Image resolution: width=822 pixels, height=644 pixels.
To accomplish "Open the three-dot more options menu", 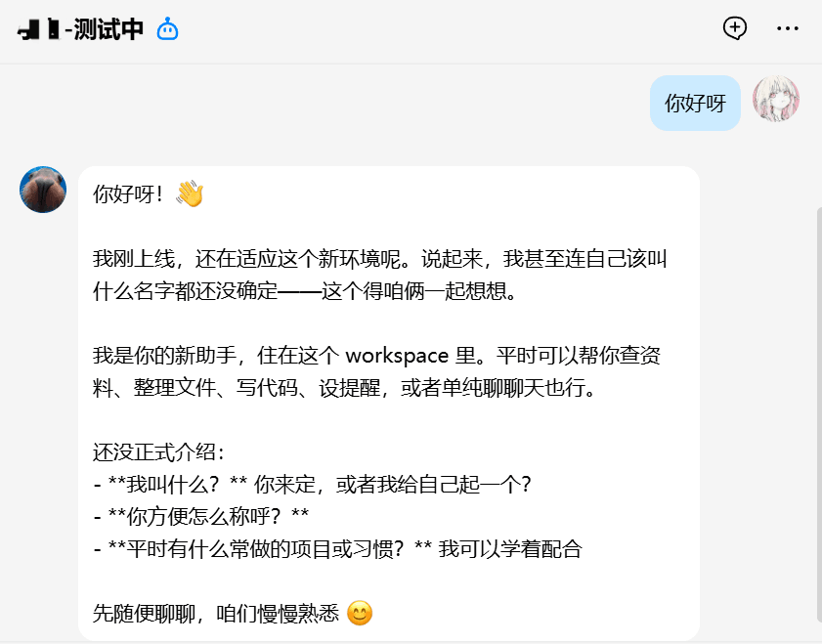I will coord(788,28).
